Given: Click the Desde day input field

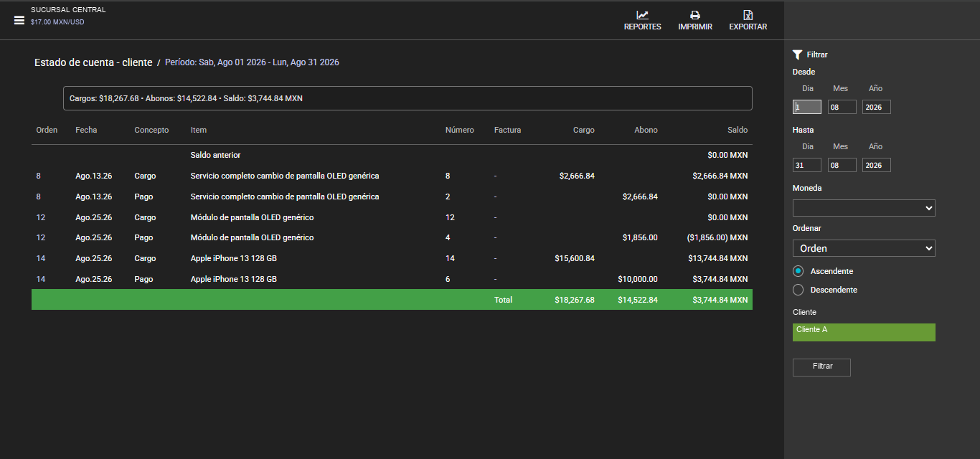Looking at the screenshot, I should pos(807,107).
